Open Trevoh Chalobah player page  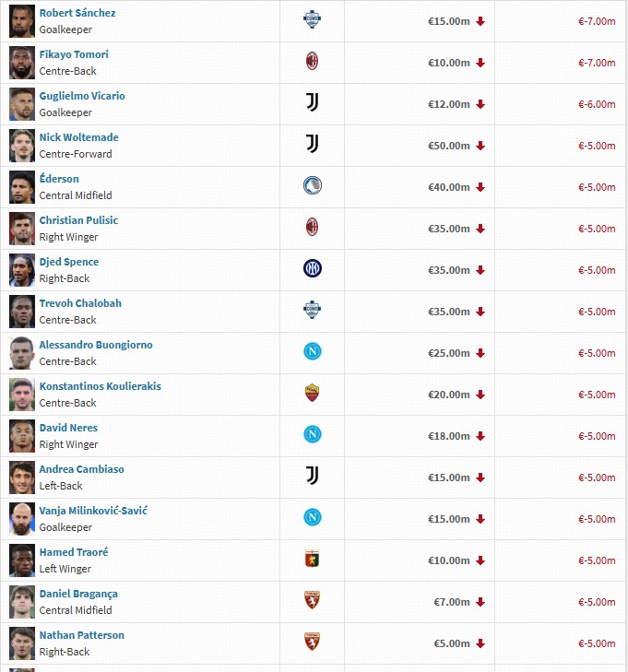[x=80, y=303]
